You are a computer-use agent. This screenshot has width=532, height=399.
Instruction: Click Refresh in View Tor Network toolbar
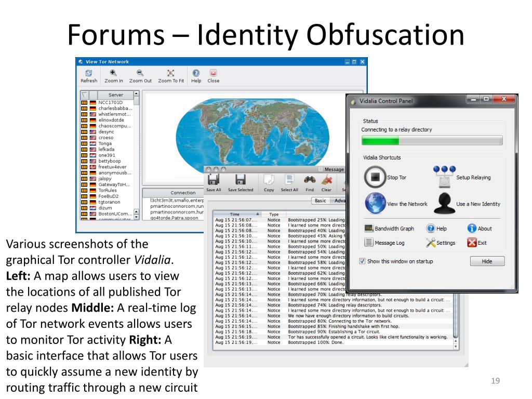(89, 76)
